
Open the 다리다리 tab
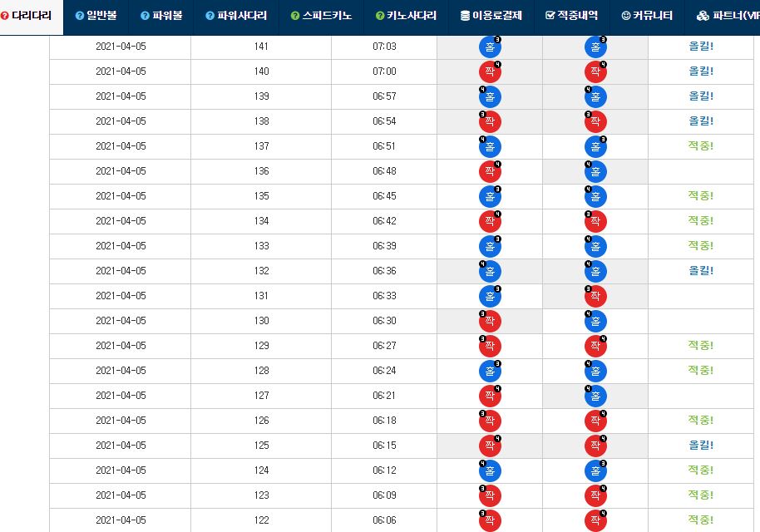click(x=31, y=17)
